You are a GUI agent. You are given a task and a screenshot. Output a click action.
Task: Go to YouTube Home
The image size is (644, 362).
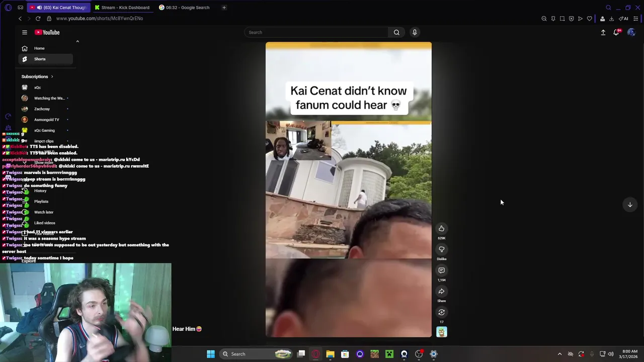46,48
